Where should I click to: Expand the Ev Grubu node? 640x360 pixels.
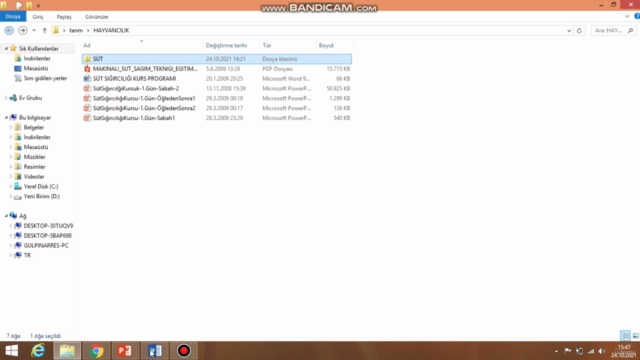pos(6,98)
